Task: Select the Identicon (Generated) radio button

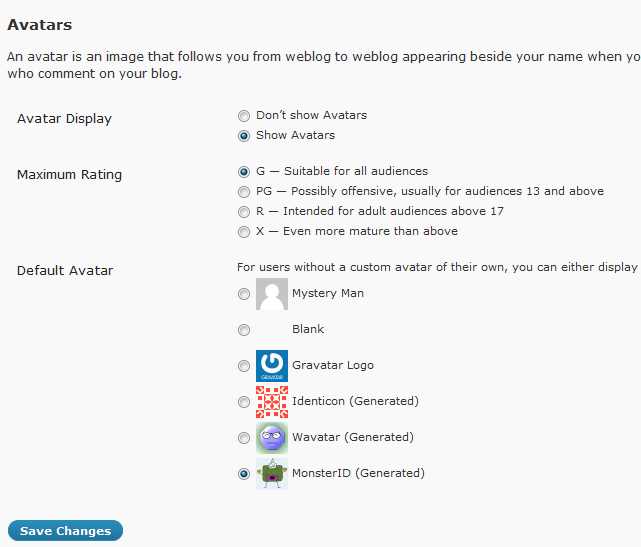Action: coord(244,402)
